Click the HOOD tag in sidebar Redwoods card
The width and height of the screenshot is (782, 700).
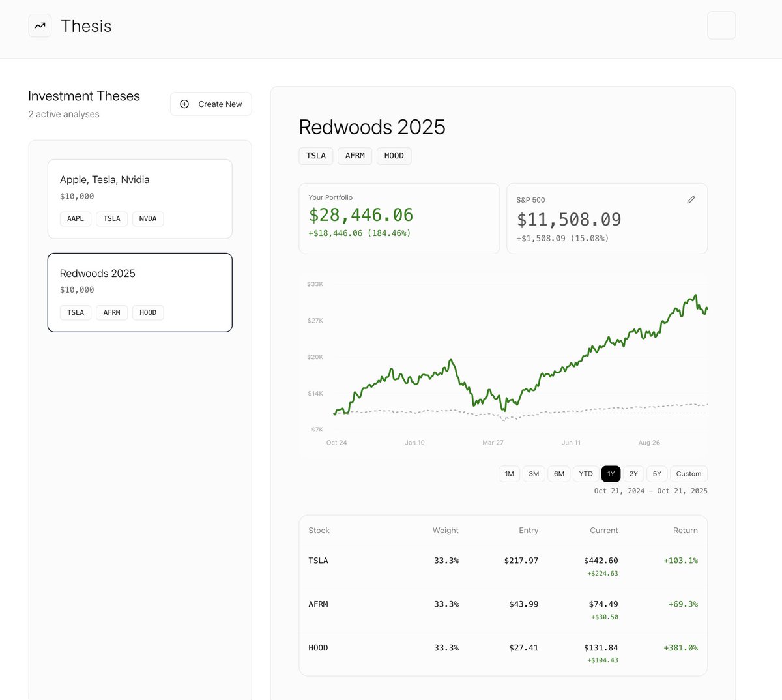[148, 313]
